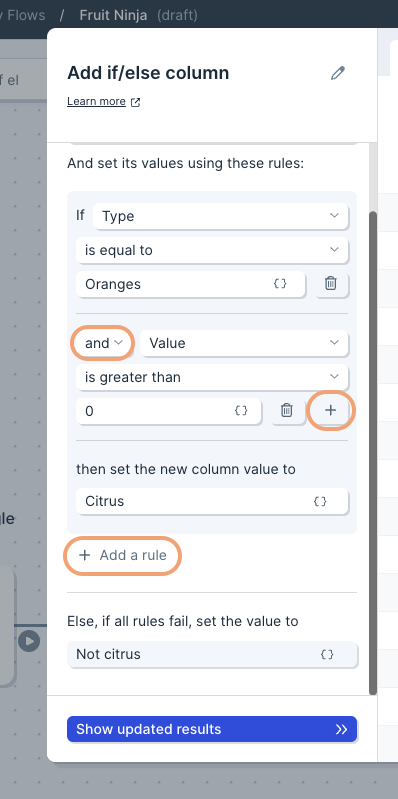Click braces icon in the Citrus field
This screenshot has width=398, height=799.
click(320, 501)
